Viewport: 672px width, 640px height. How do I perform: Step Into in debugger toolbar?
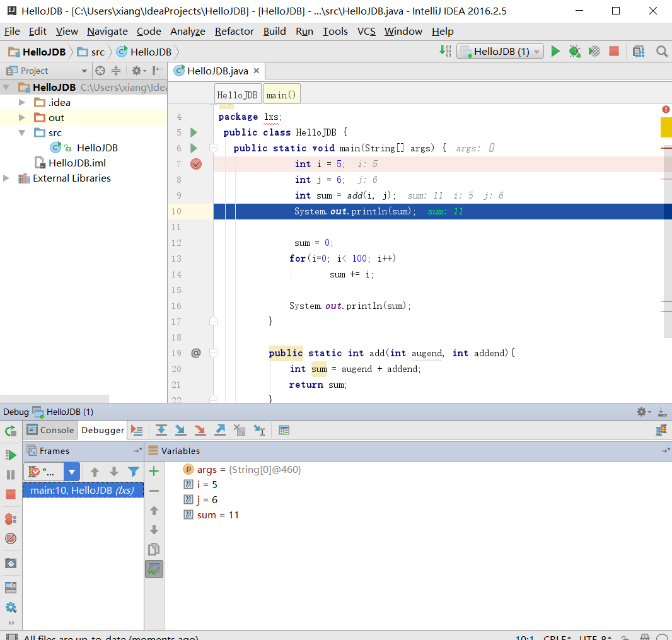(180, 431)
